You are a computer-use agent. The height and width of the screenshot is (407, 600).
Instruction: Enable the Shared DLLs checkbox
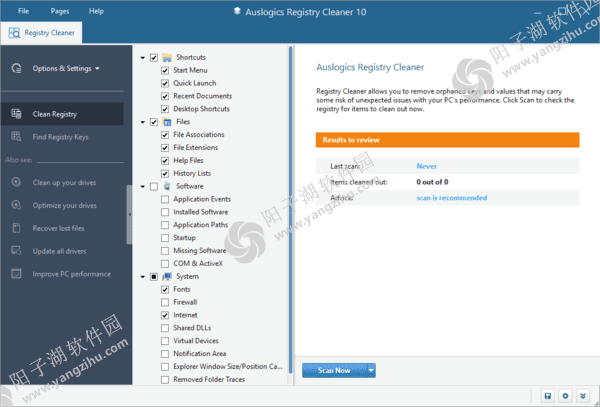[165, 328]
